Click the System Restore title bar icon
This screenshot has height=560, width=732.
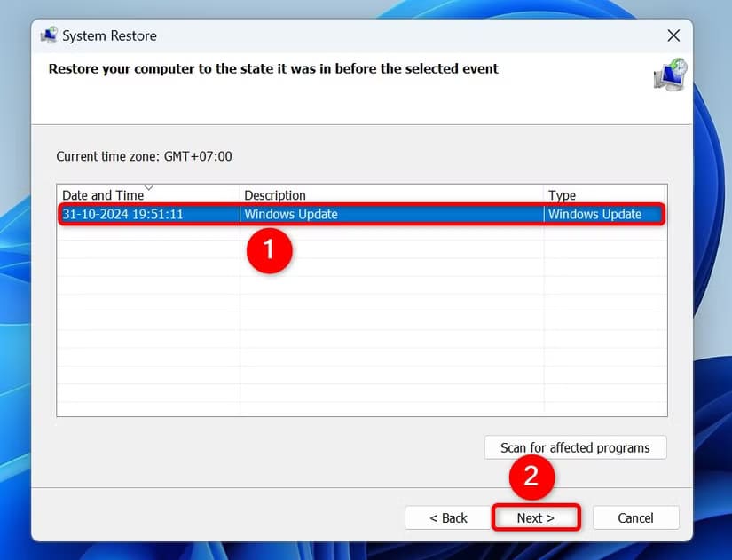(49, 35)
